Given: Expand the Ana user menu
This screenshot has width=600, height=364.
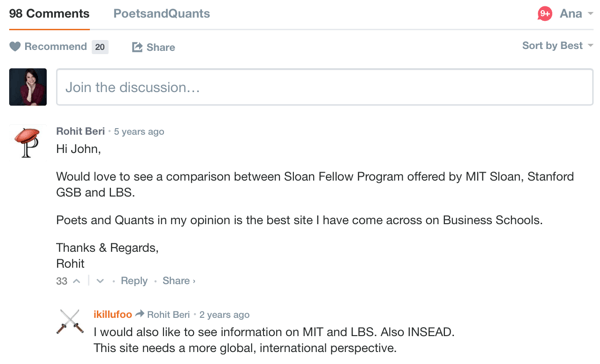Looking at the screenshot, I should tap(576, 14).
